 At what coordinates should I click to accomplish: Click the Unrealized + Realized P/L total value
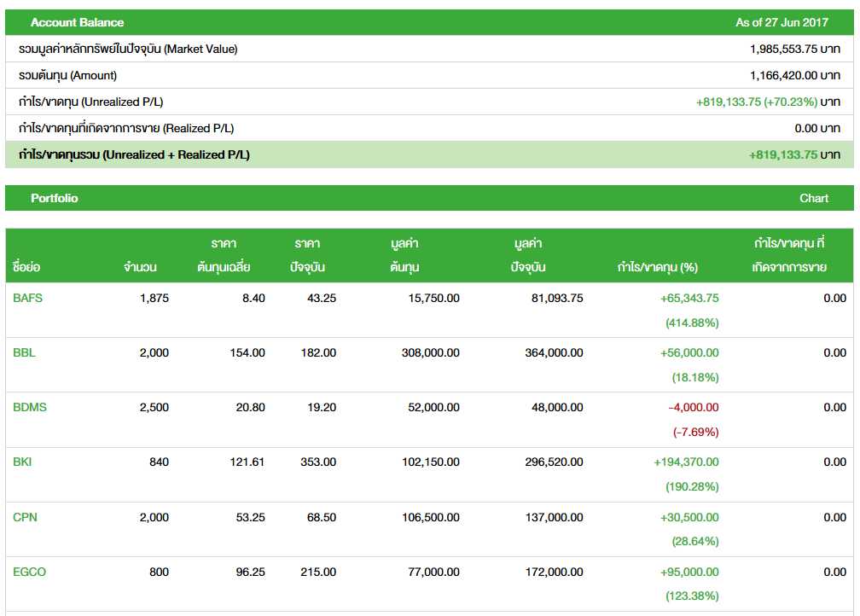click(795, 154)
